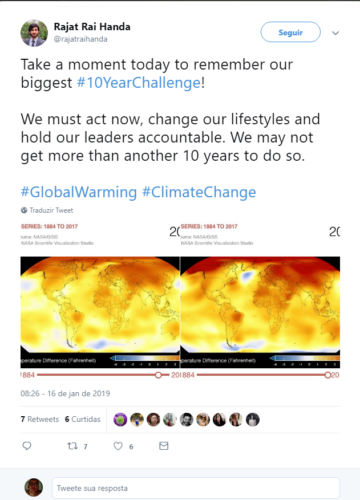Open the #10YearChallenge hashtag

tap(139, 83)
